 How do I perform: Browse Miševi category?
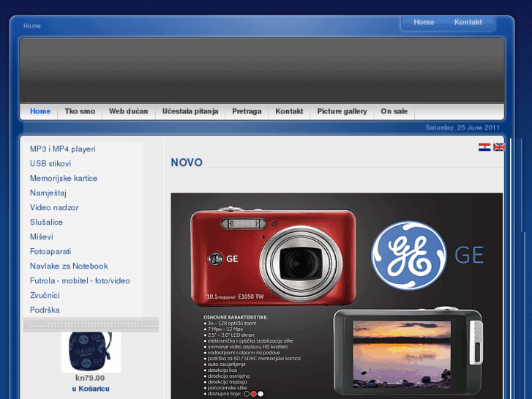pos(42,236)
